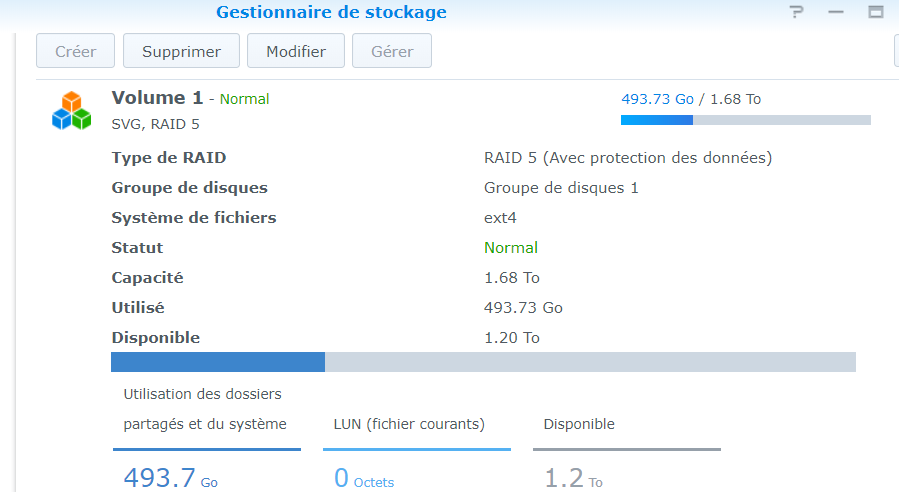Click the 0 Octets LUN value

point(364,479)
